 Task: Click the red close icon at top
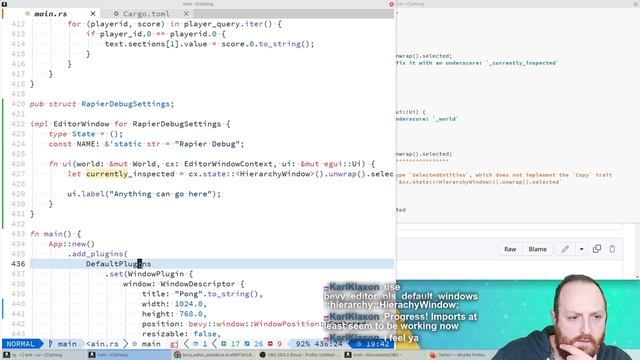coord(391,4)
